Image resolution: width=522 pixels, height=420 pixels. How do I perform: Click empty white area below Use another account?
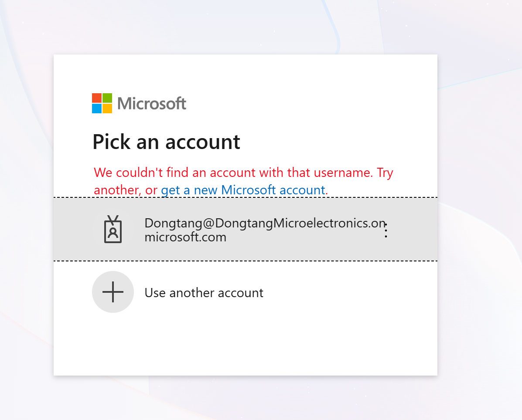246,344
